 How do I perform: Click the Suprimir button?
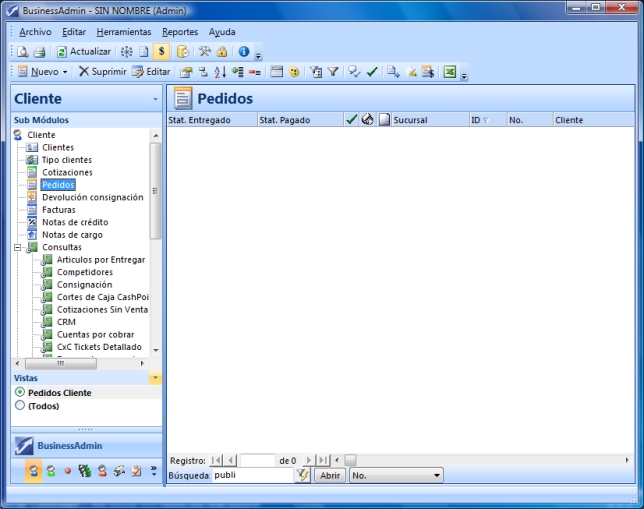click(102, 72)
